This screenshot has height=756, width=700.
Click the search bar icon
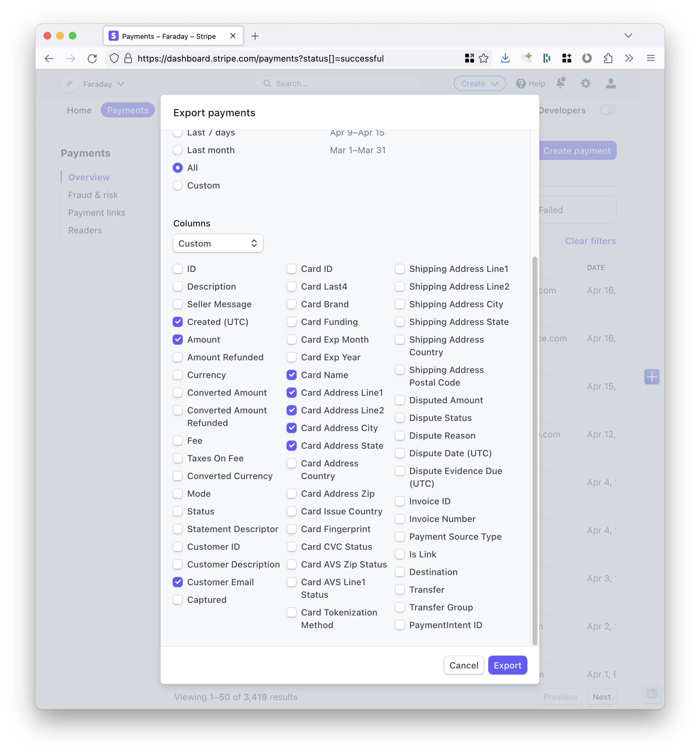(266, 84)
